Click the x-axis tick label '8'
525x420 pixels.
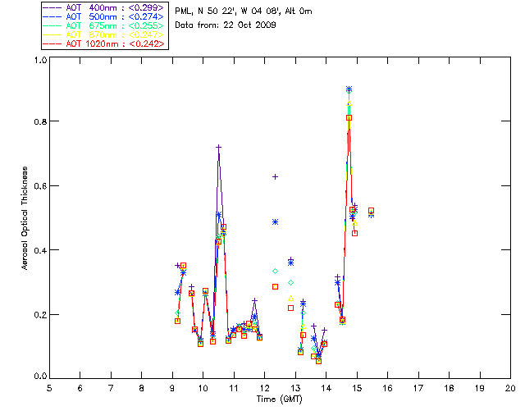click(142, 388)
